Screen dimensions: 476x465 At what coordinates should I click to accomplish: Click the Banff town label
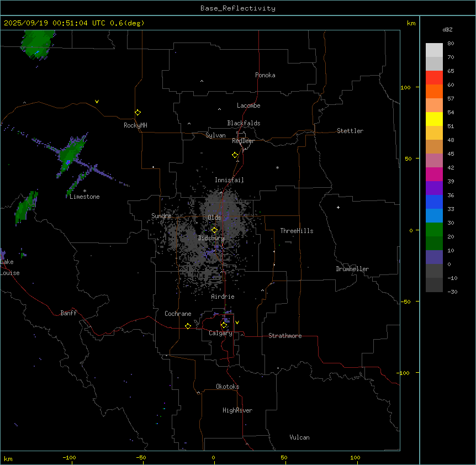click(68, 313)
